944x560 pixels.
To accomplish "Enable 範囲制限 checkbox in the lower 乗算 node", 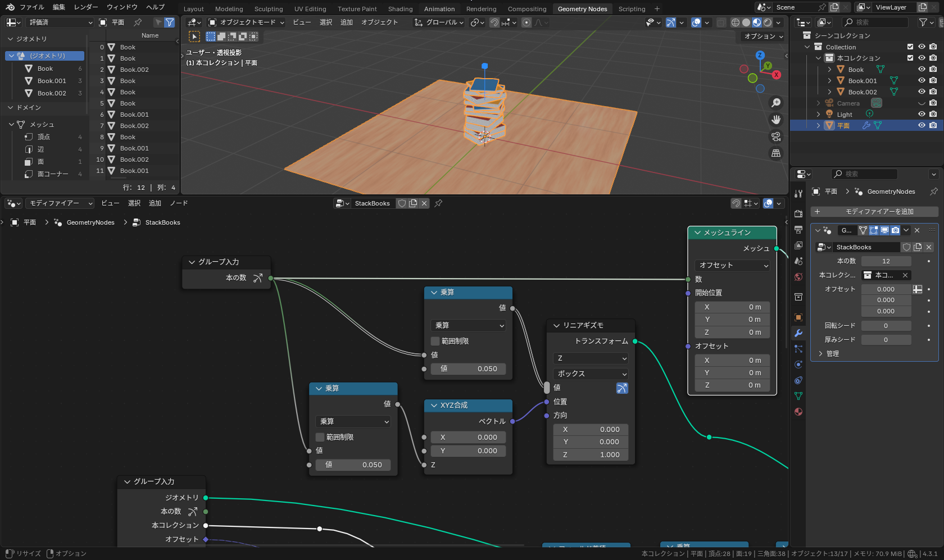I will (320, 437).
